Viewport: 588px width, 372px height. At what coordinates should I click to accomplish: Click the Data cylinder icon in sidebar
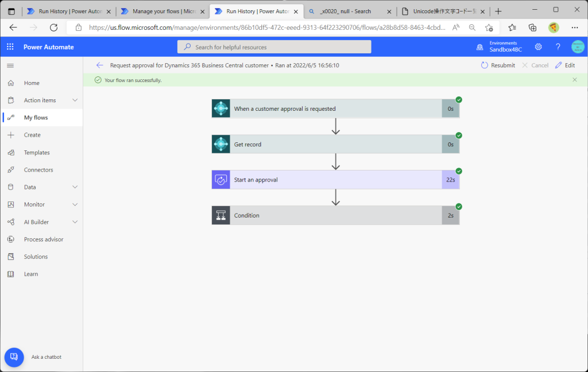(x=11, y=187)
